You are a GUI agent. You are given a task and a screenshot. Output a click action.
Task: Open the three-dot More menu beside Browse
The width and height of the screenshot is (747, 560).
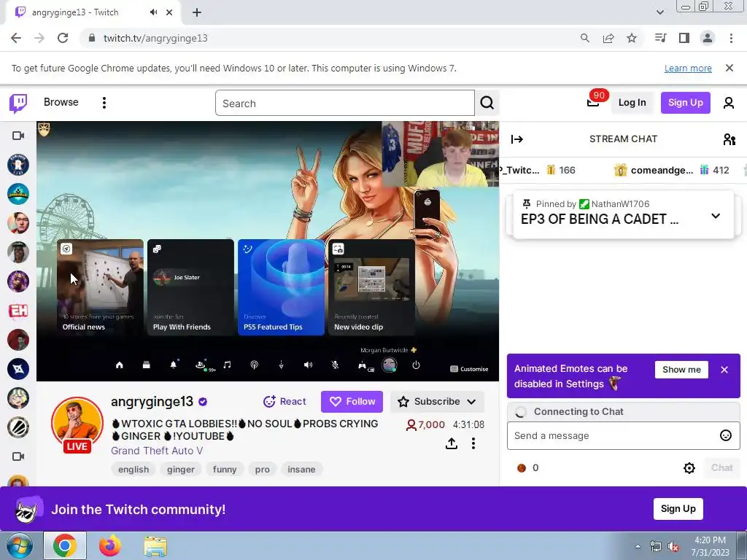click(104, 103)
